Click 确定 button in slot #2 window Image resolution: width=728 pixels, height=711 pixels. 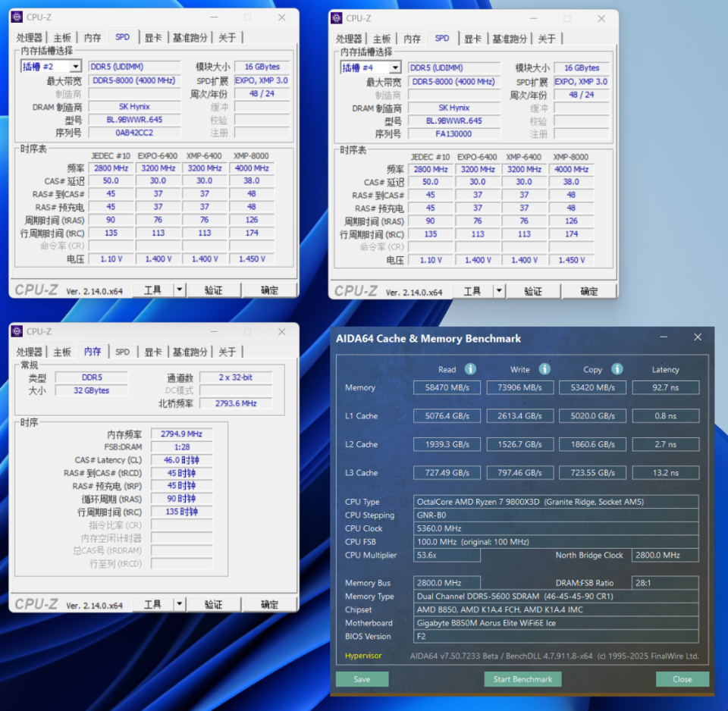[269, 290]
